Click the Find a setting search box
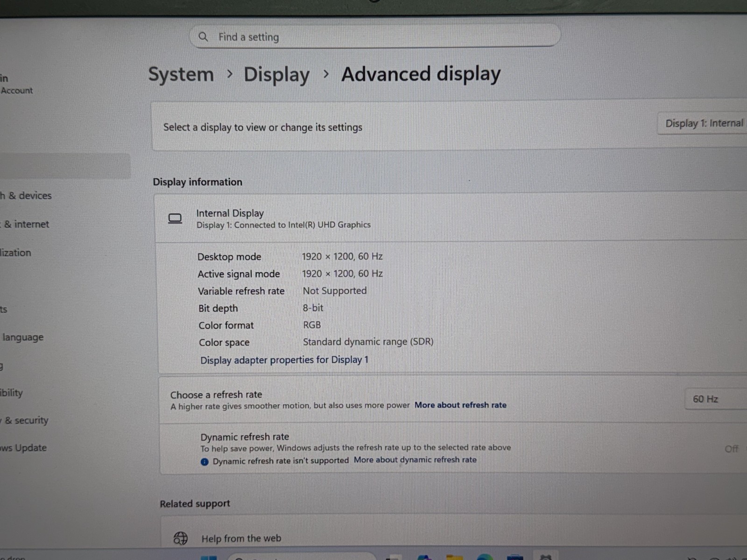The image size is (747, 560). tap(374, 36)
